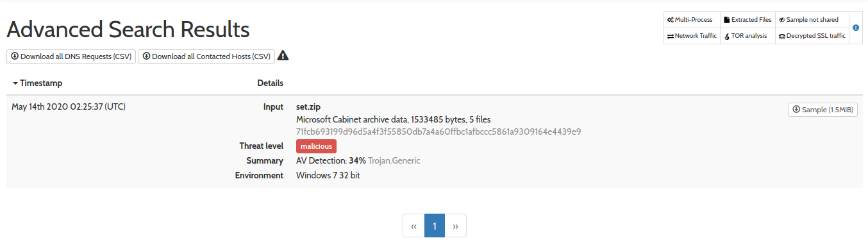The width and height of the screenshot is (868, 247).
Task: Click the Trojan.Generic detection label
Action: pos(394,160)
